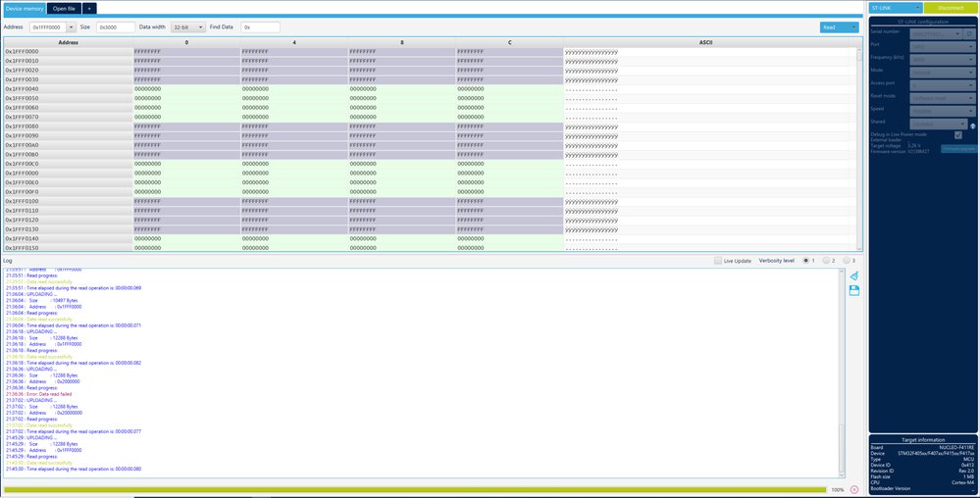Viewport: 980px width, 498px height.
Task: Select verbosity level 3
Action: tap(847, 261)
